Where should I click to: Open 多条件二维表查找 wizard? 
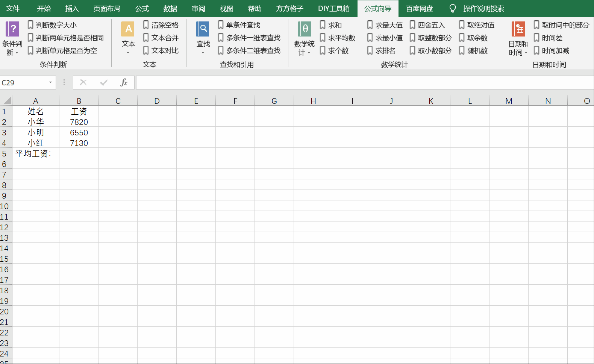point(249,50)
